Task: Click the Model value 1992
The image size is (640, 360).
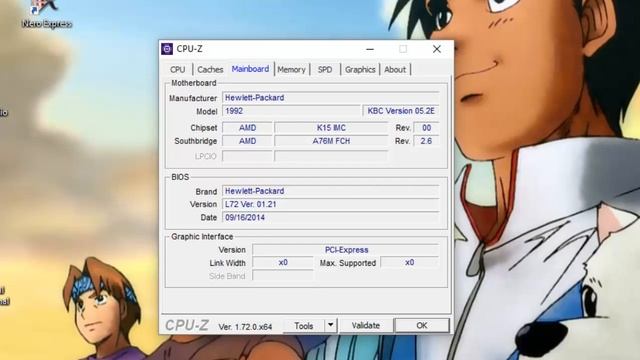Action: 291,111
